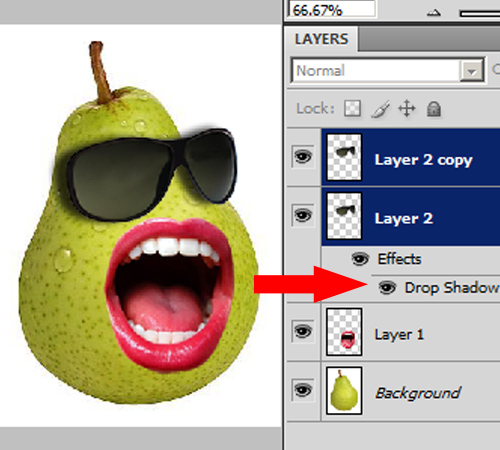Hide the Background layer
The height and width of the screenshot is (450, 500).
coord(303,390)
